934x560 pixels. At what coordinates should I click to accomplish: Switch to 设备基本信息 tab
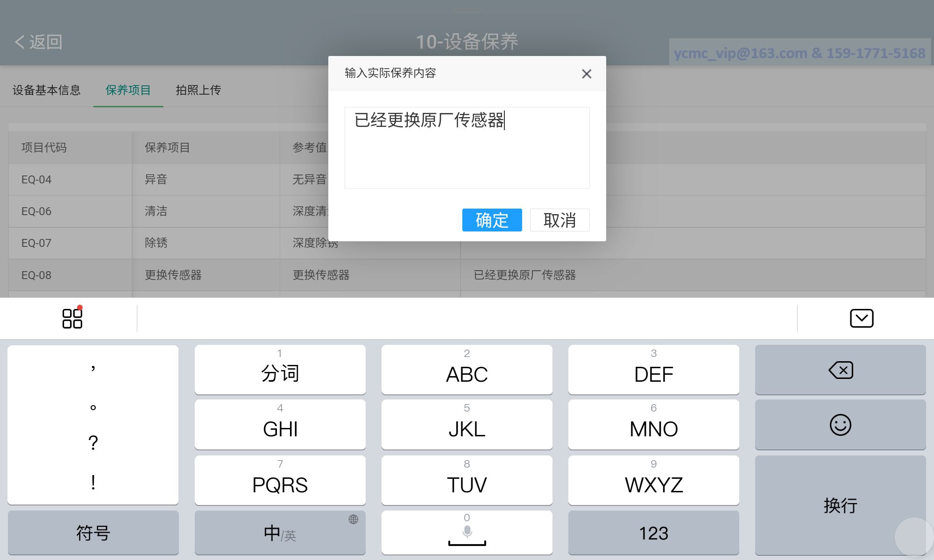pos(47,90)
